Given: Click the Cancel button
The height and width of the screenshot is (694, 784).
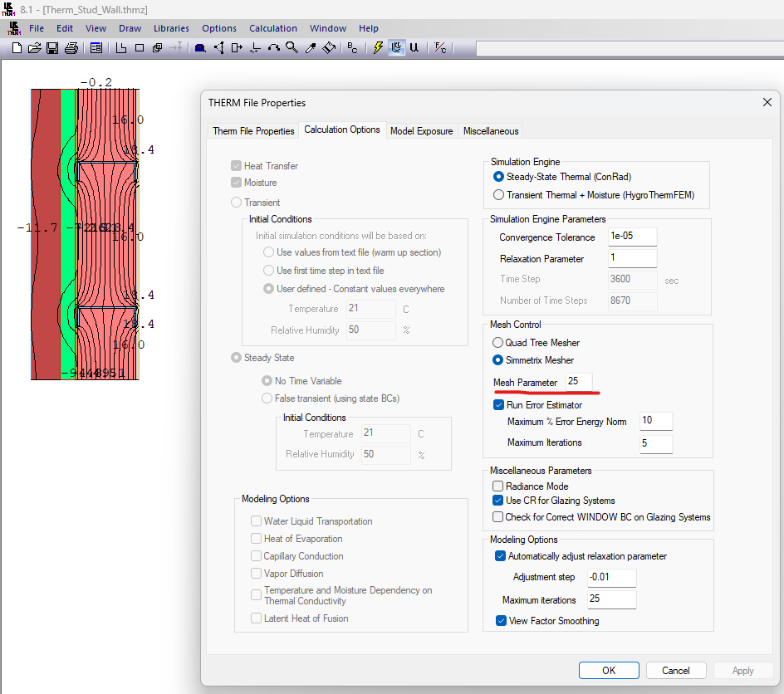Looking at the screenshot, I should (x=675, y=671).
